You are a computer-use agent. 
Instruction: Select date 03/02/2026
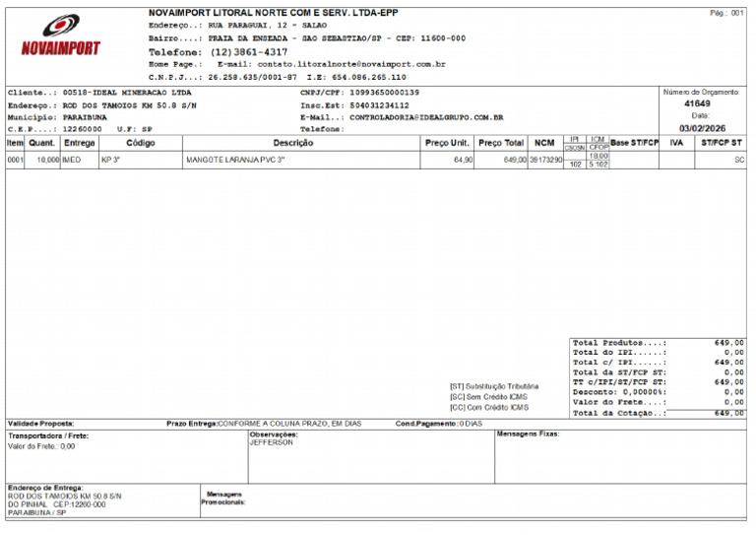pos(703,128)
